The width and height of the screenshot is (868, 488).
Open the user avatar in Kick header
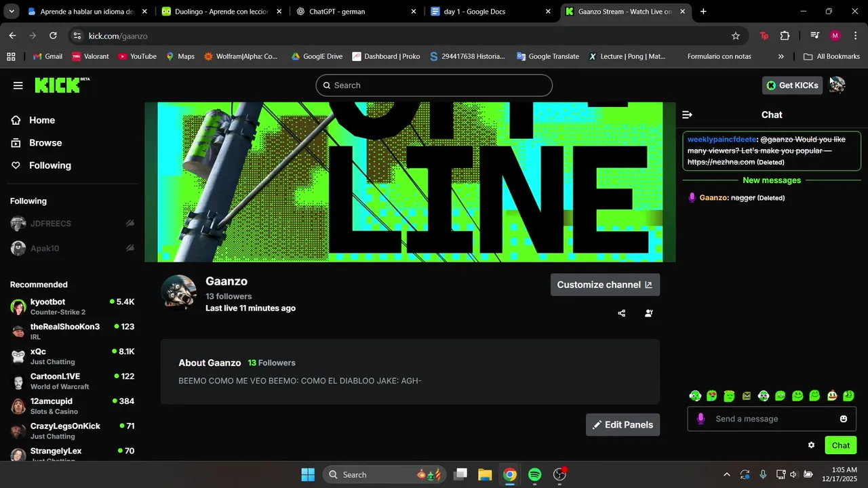[837, 85]
